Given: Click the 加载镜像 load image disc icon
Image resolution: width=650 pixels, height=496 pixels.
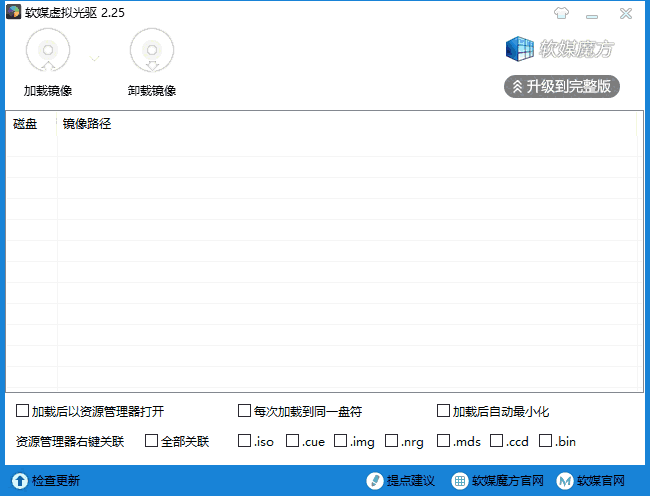Looking at the screenshot, I should [x=48, y=50].
